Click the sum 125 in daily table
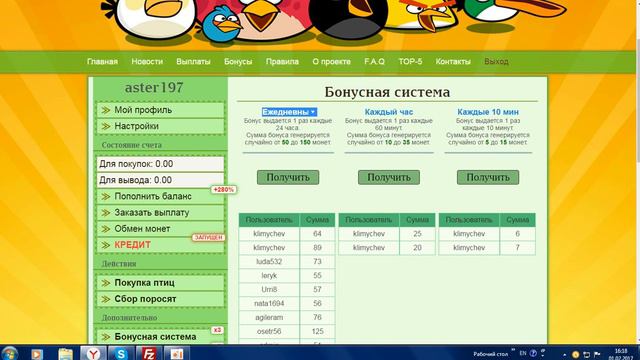 (317, 331)
